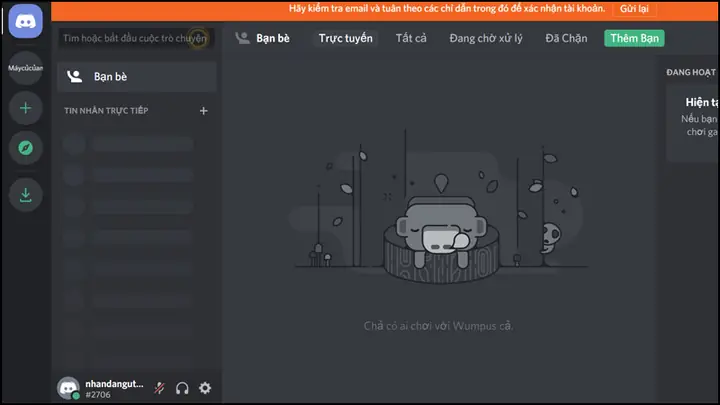Select Bạn bè in the sidebar

tap(137, 77)
